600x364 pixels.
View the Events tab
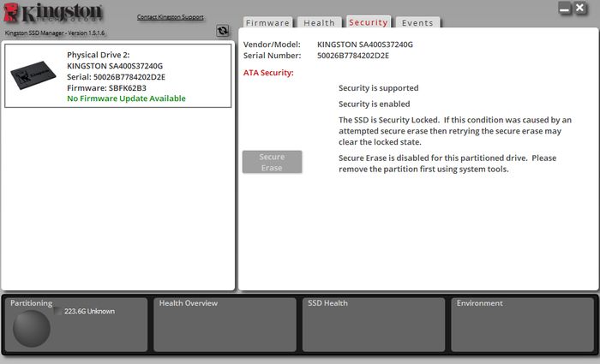click(417, 23)
